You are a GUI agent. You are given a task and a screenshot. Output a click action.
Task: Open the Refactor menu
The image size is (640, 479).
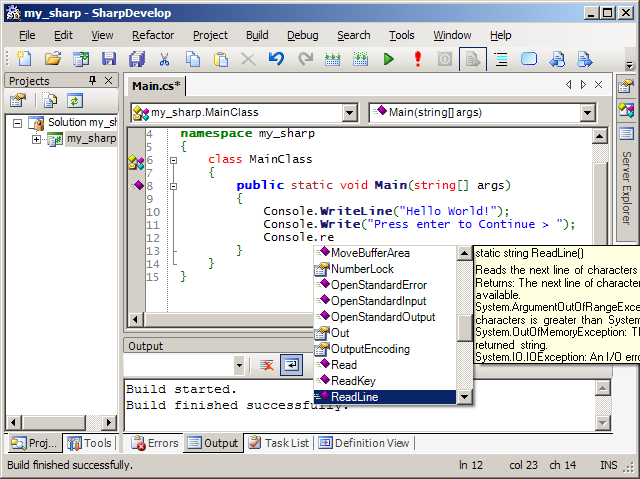tap(153, 35)
